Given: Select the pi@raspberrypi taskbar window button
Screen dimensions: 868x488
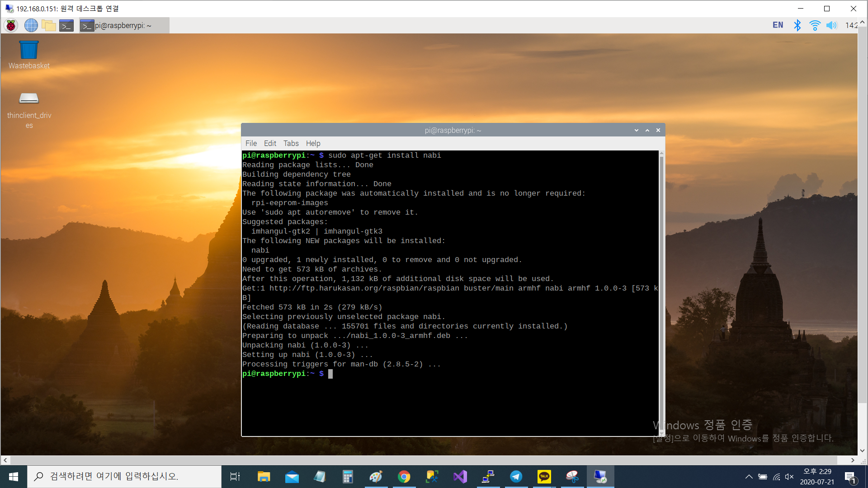Looking at the screenshot, I should (124, 26).
